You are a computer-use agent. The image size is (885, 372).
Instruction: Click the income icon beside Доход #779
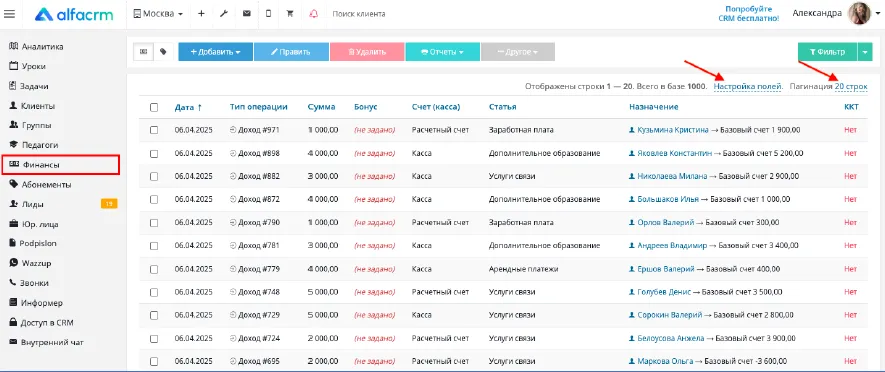[233, 269]
